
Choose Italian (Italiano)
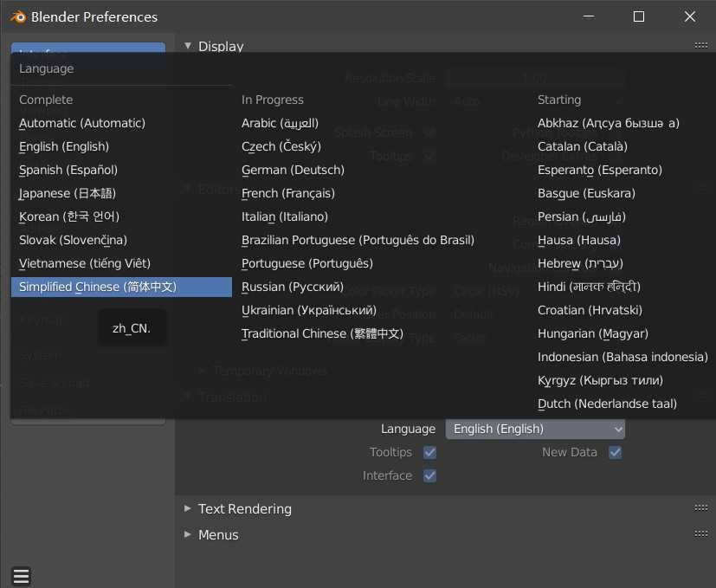point(285,216)
